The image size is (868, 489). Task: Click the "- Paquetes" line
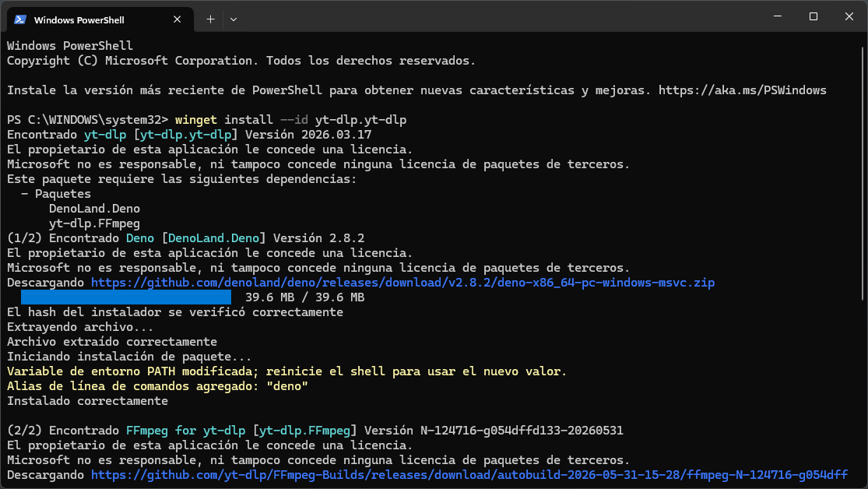click(56, 194)
